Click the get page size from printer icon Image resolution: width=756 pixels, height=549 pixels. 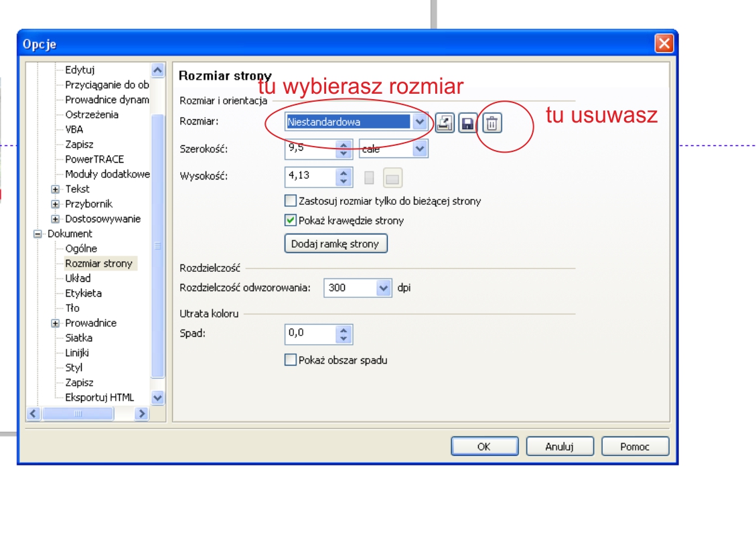click(445, 123)
